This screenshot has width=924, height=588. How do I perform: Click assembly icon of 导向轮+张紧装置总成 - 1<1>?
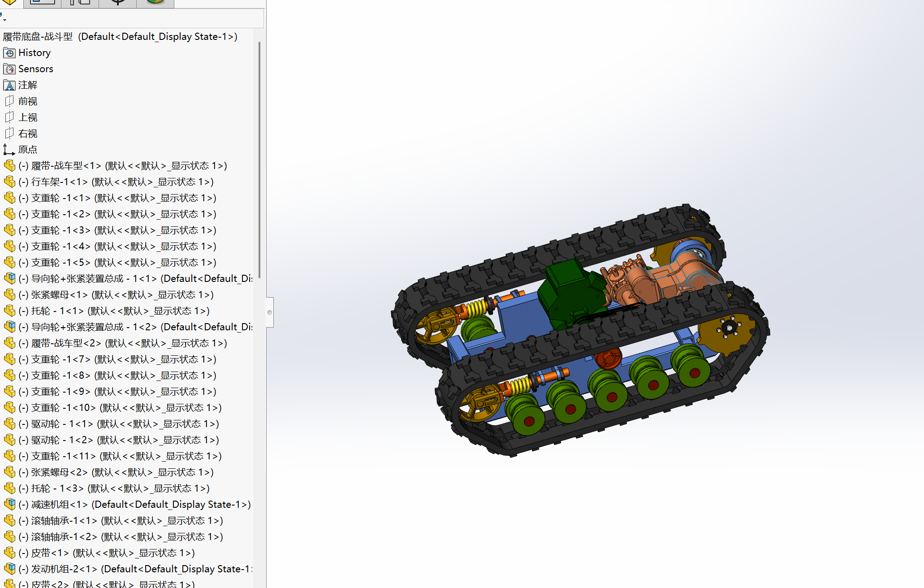click(x=9, y=279)
